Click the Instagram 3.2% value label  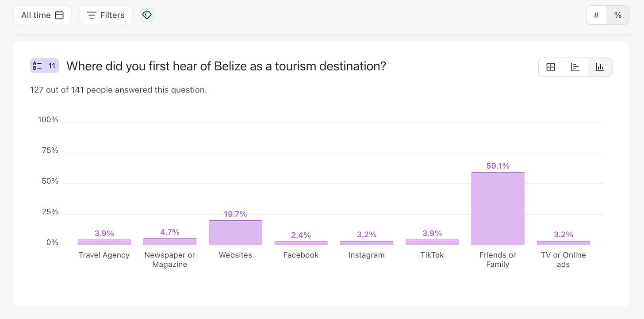[x=367, y=234]
